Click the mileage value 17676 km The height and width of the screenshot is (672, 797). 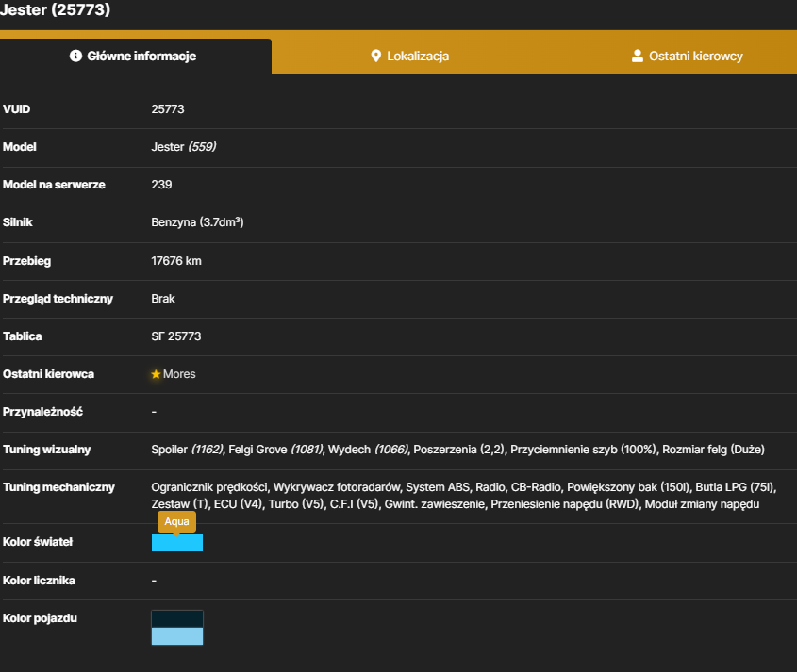point(176,261)
